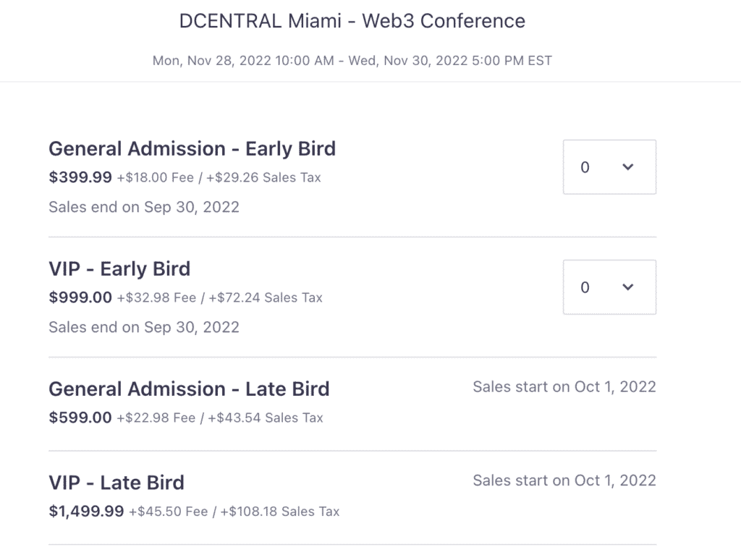The width and height of the screenshot is (741, 560).
Task: Click the DCENTRAL Miami Web3 Conference title
Action: coord(352,21)
